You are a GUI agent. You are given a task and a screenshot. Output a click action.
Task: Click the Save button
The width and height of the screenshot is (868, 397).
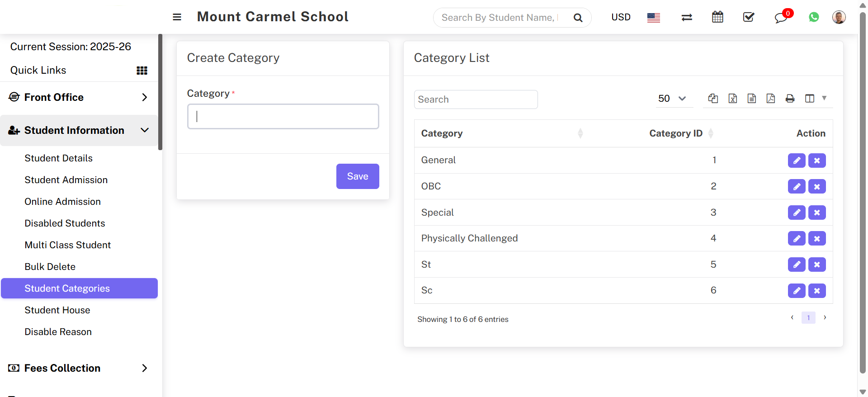358,176
